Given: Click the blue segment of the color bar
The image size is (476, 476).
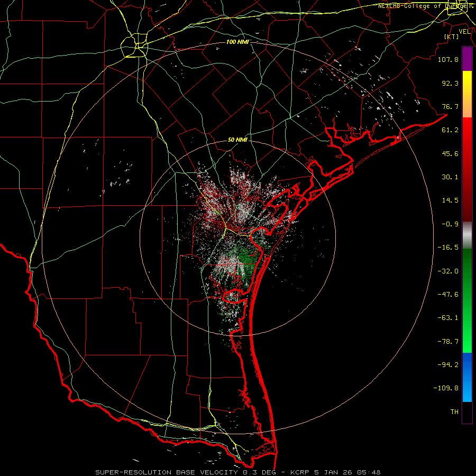Looking at the screenshot, I should click(467, 377).
